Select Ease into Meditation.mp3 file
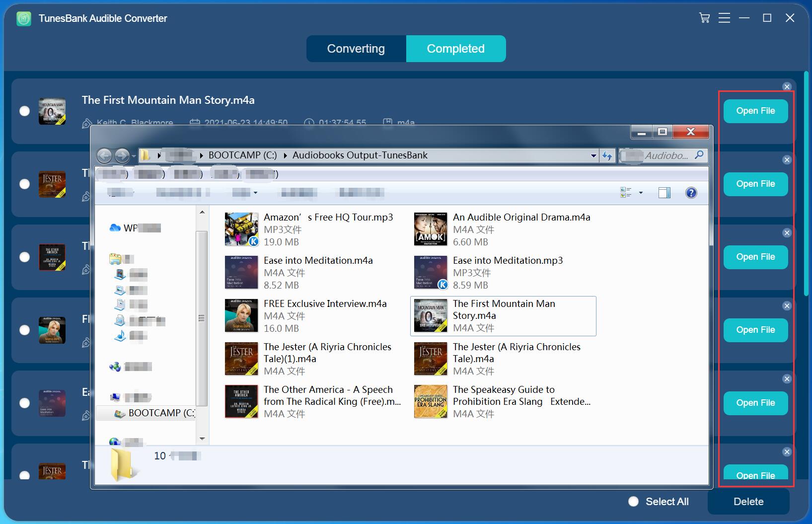The width and height of the screenshot is (812, 524). 503,273
